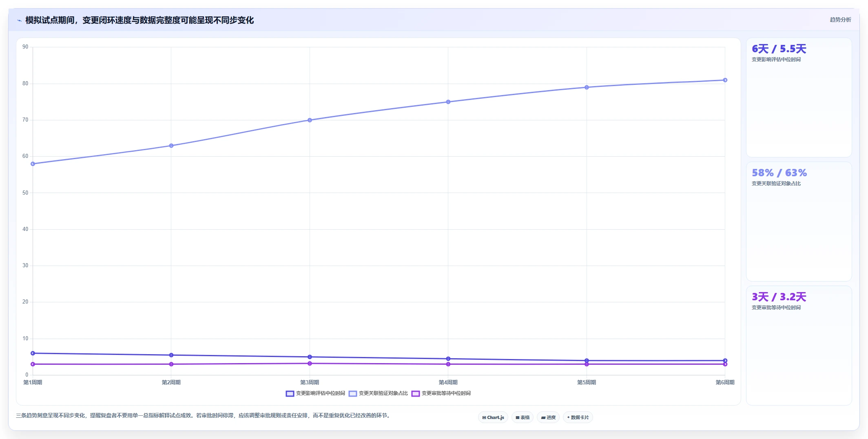Screen dimensions: 868x439
Task: Click the purple line's point at 第2周期
Action: (171, 364)
